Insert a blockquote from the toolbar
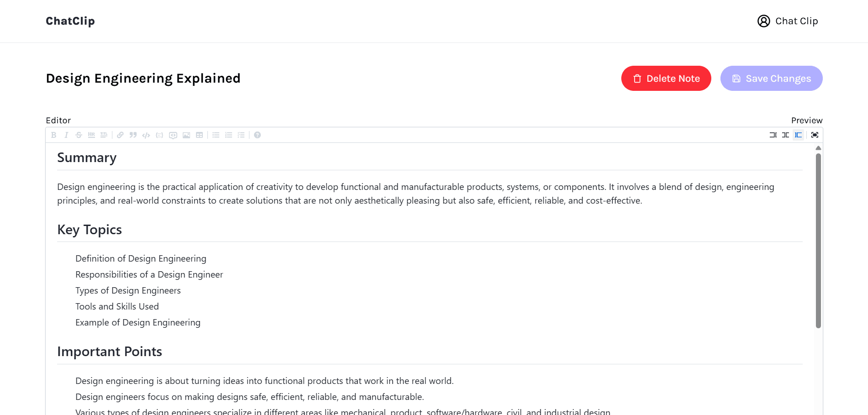The width and height of the screenshot is (868, 415). point(133,135)
